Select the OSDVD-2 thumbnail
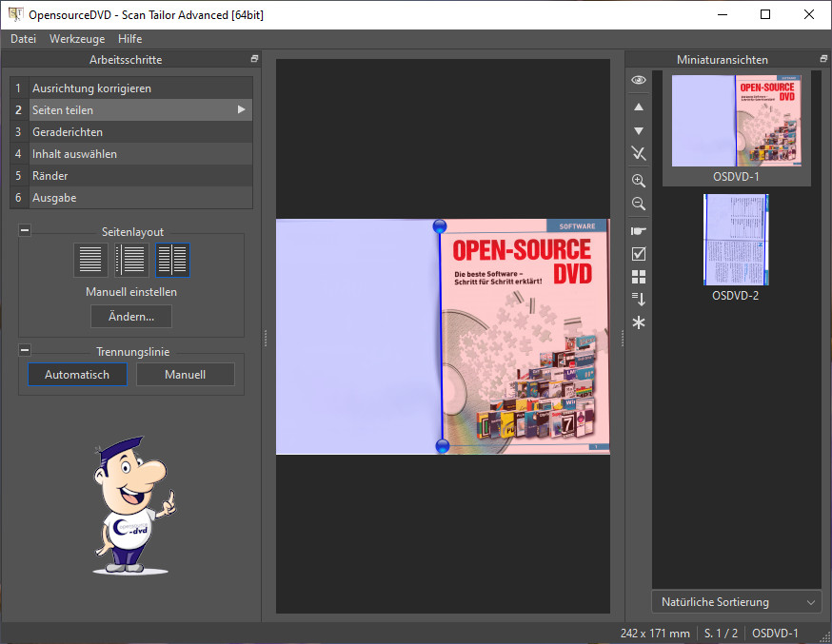The width and height of the screenshot is (832, 644). [x=736, y=240]
